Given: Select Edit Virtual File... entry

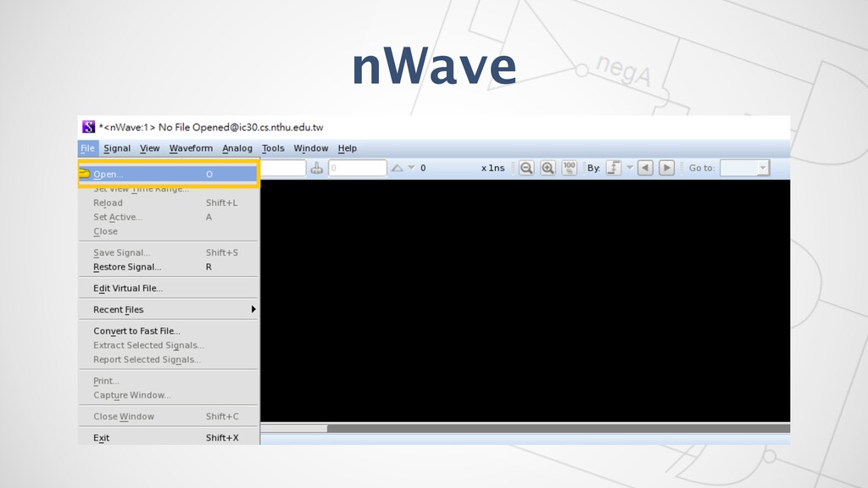Looking at the screenshot, I should pyautogui.click(x=169, y=288).
